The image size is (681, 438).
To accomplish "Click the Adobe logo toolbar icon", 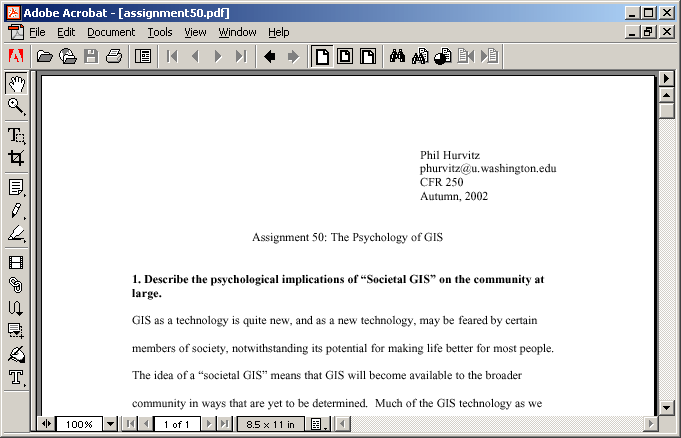I will [16, 56].
